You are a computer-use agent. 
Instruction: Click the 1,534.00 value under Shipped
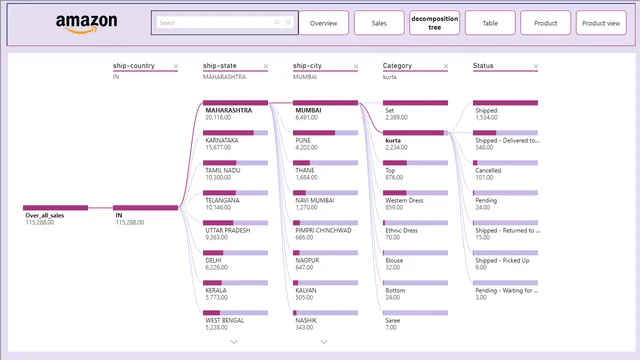pos(487,118)
